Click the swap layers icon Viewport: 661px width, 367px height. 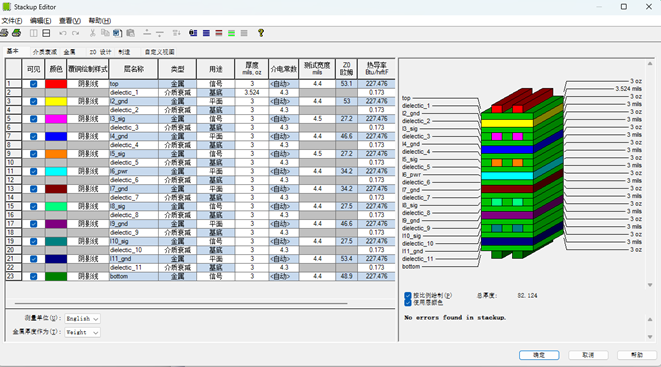[177, 33]
